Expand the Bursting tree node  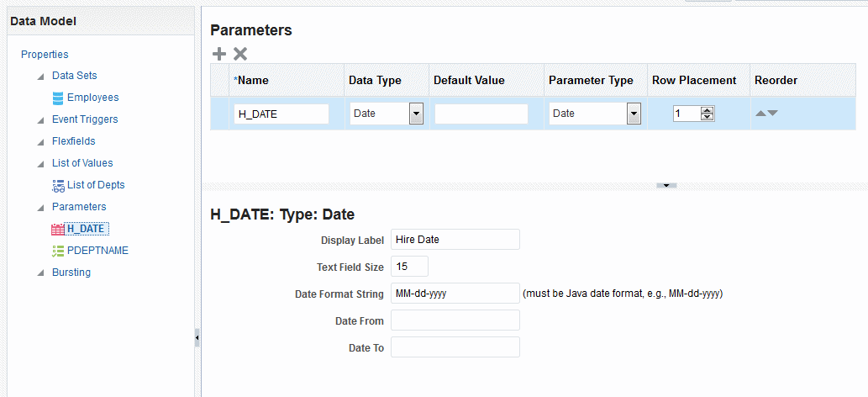(40, 273)
